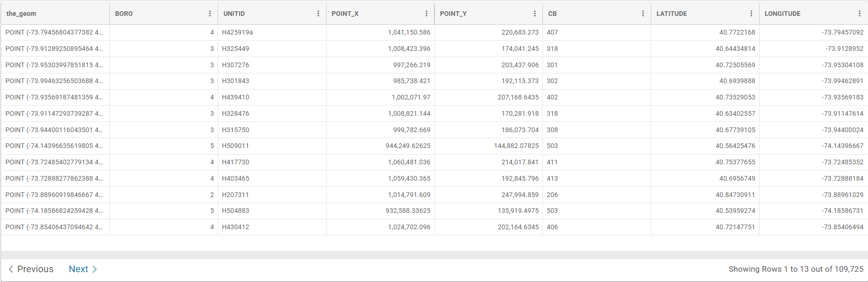Open the CB column options menu
Screen dimensions: 868x282
point(643,14)
